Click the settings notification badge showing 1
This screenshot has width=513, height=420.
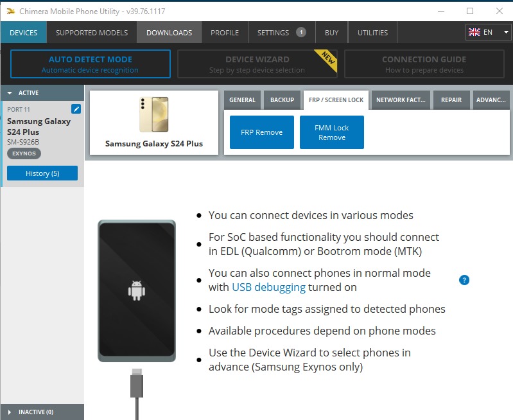pyautogui.click(x=301, y=32)
